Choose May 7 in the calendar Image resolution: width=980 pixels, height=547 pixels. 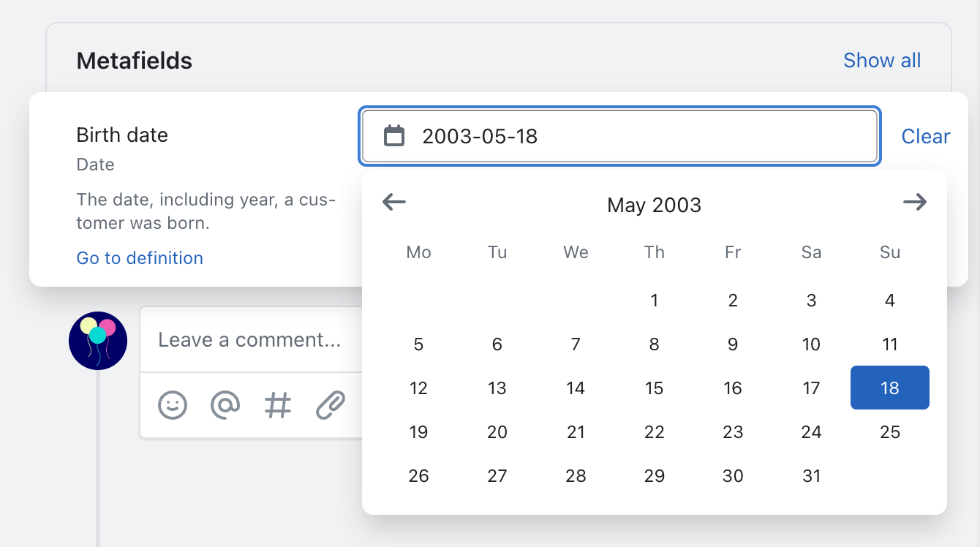[576, 344]
